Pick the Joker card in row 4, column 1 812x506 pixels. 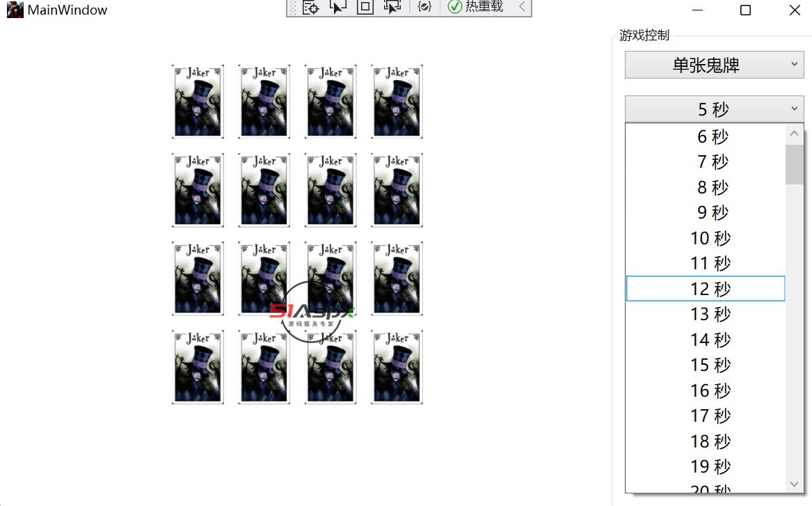coord(198,367)
